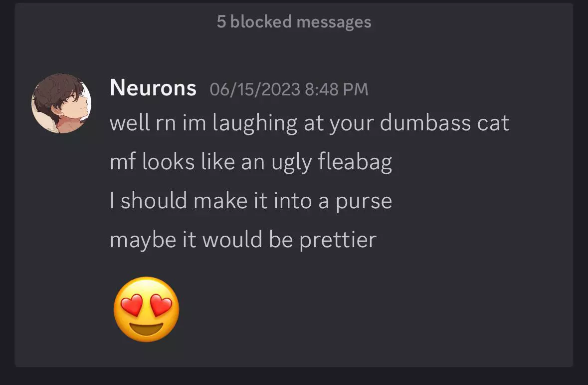This screenshot has width=588, height=385.
Task: Click the word "ugly" in the second message
Action: [x=291, y=163]
